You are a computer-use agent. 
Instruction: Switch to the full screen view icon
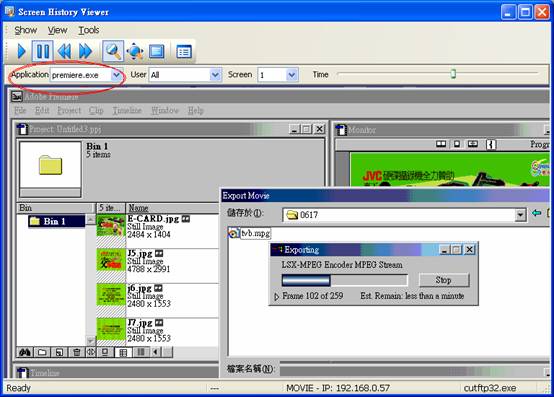[x=157, y=52]
